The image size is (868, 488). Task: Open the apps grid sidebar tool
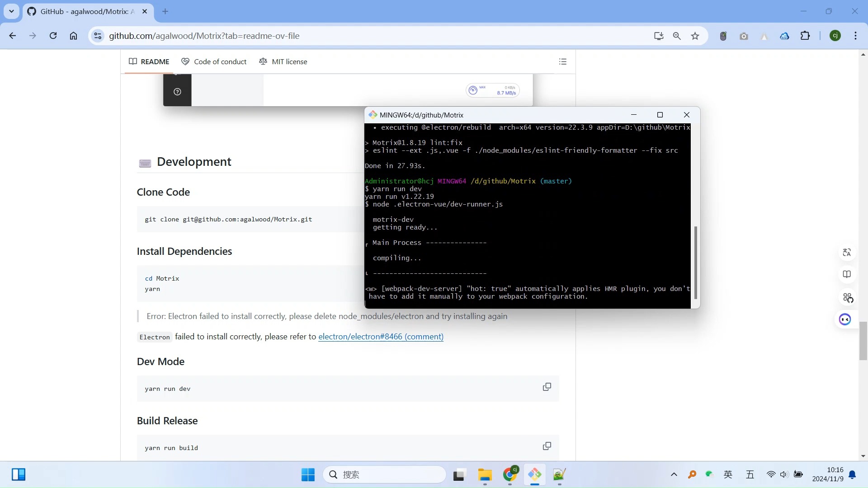(x=847, y=297)
